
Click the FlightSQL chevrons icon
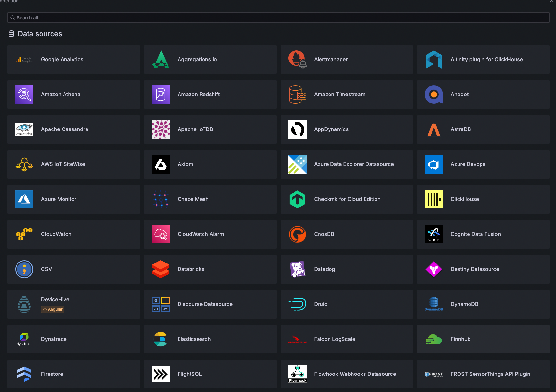coord(161,374)
